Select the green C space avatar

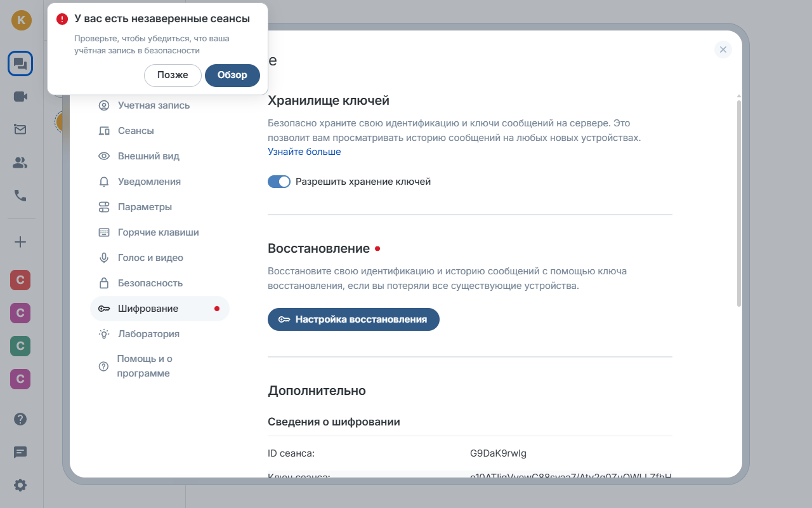pos(20,346)
